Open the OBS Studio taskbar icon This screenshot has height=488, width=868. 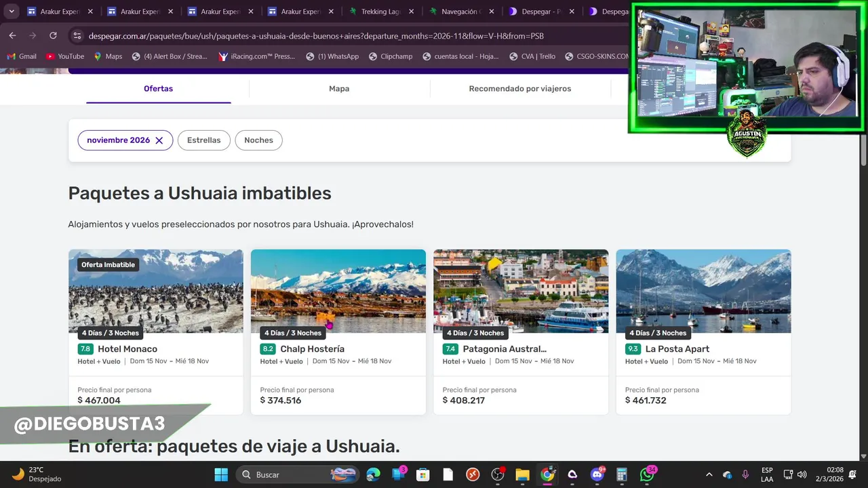pos(498,474)
